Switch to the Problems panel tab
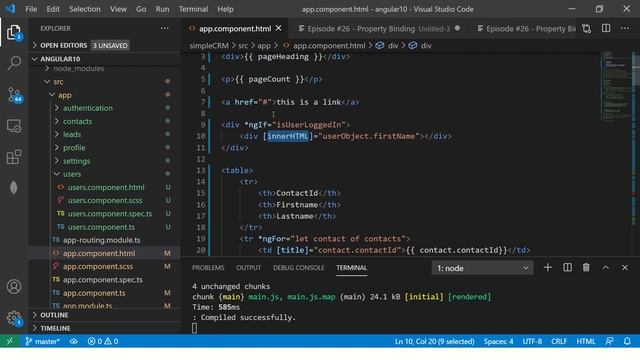This screenshot has height=360, width=640. pos(208,268)
